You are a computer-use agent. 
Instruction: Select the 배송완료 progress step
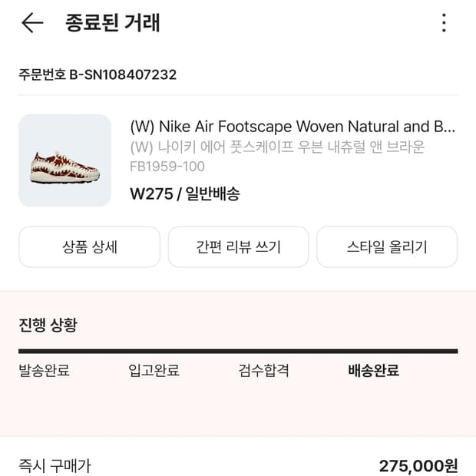point(374,371)
